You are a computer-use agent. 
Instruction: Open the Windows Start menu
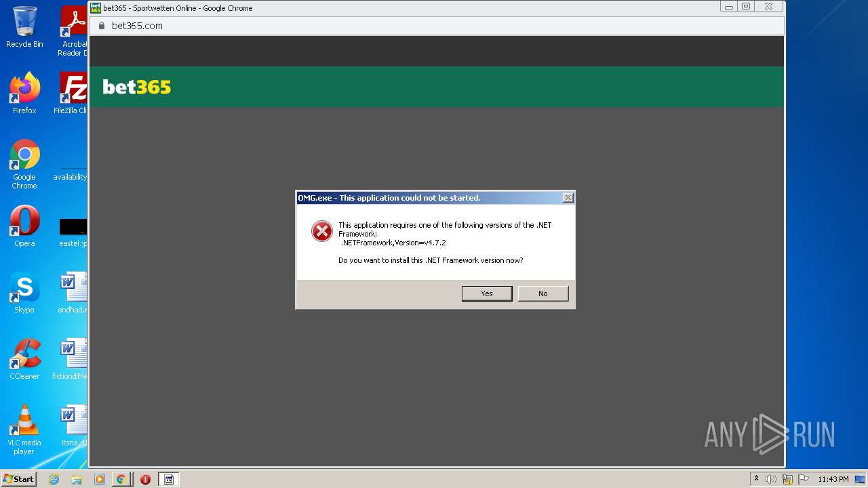click(x=19, y=479)
